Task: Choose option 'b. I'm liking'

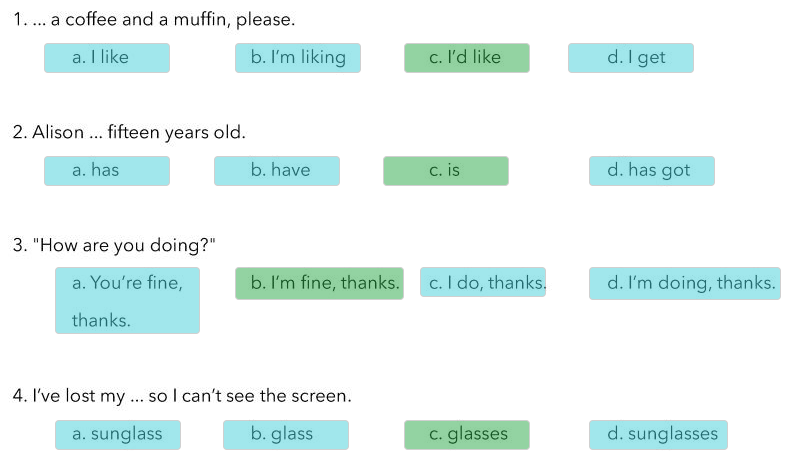Action: [x=298, y=58]
